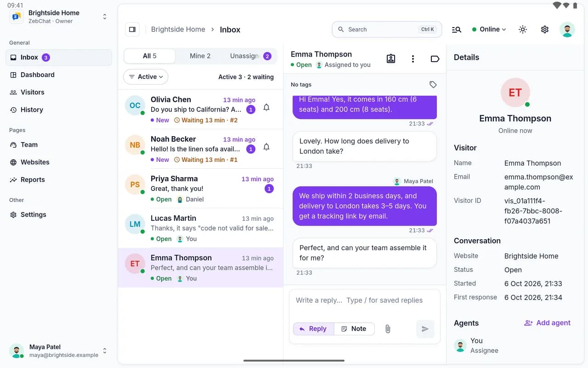Open Team page
The height and width of the screenshot is (368, 588).
[59, 145]
